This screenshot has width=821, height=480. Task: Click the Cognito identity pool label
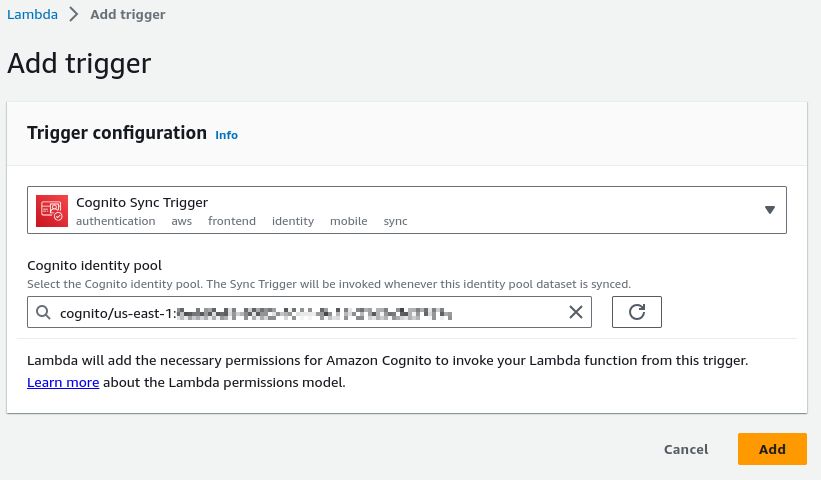pyautogui.click(x=94, y=266)
